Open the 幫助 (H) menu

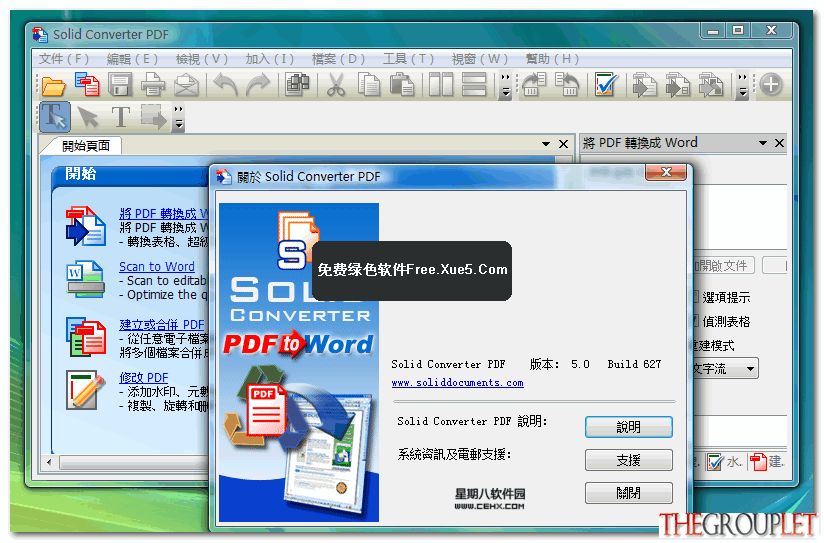552,59
